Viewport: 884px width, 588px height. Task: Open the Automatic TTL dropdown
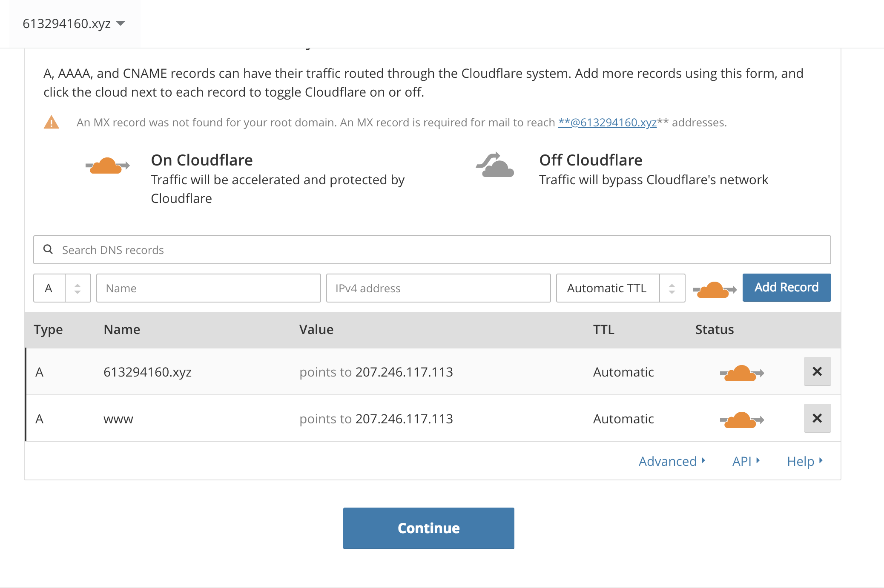click(x=620, y=288)
